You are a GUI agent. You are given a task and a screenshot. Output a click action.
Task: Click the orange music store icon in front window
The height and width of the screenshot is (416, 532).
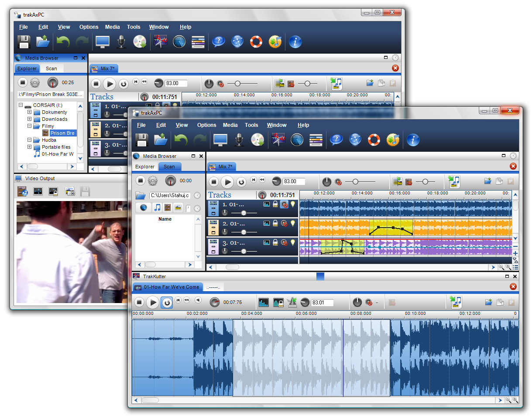click(393, 140)
